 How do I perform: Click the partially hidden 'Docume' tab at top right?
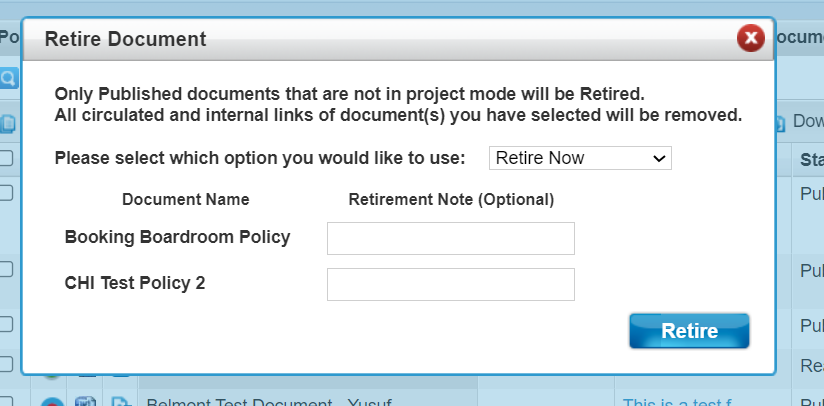pos(800,37)
